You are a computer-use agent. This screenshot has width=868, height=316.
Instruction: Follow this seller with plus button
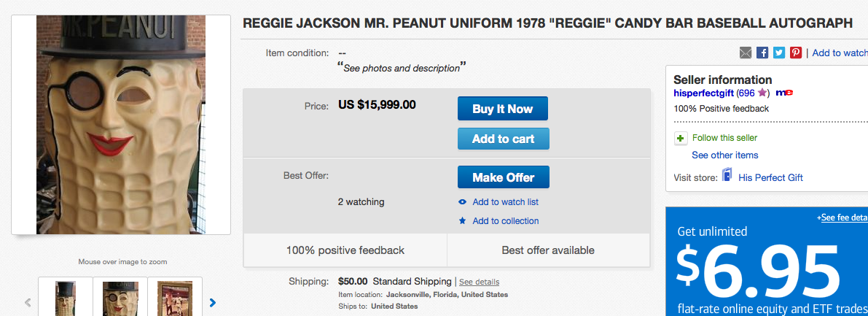tap(681, 138)
